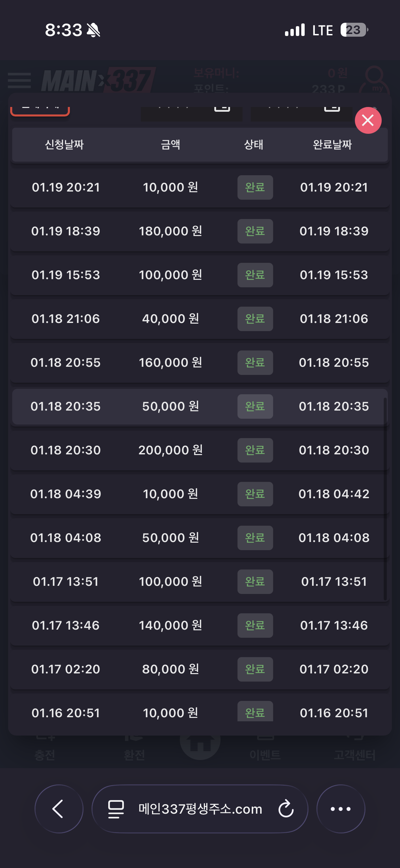
Task: Open the hamburger menu beside MAIN 337 logo
Action: point(19,80)
